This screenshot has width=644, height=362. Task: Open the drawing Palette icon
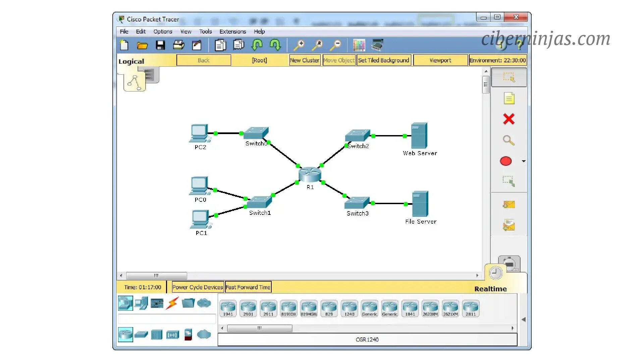click(359, 45)
